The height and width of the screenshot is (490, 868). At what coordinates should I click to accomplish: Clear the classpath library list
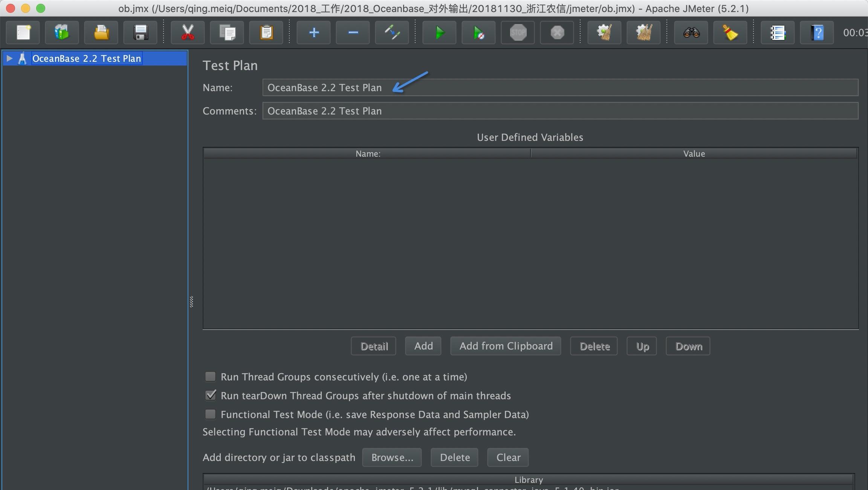click(x=508, y=458)
